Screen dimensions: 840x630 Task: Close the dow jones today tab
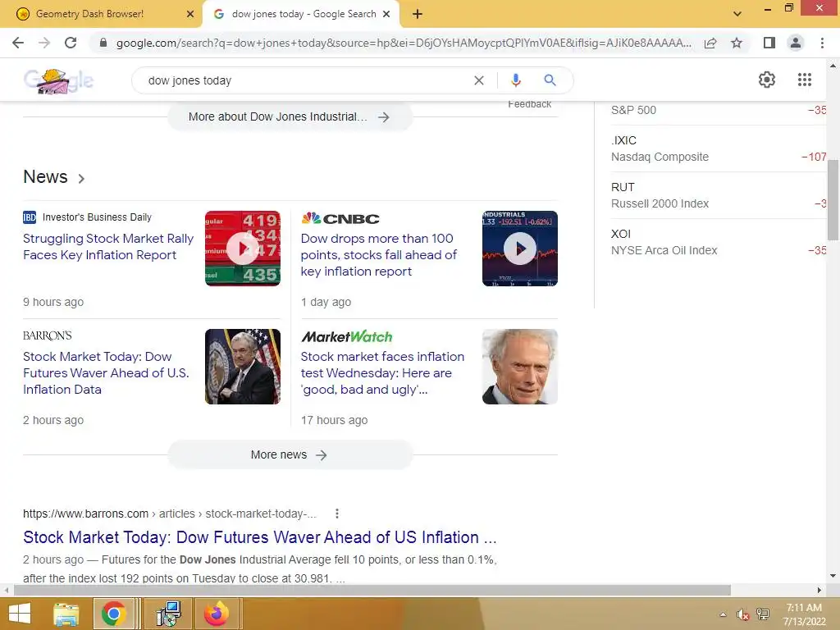[x=386, y=14]
